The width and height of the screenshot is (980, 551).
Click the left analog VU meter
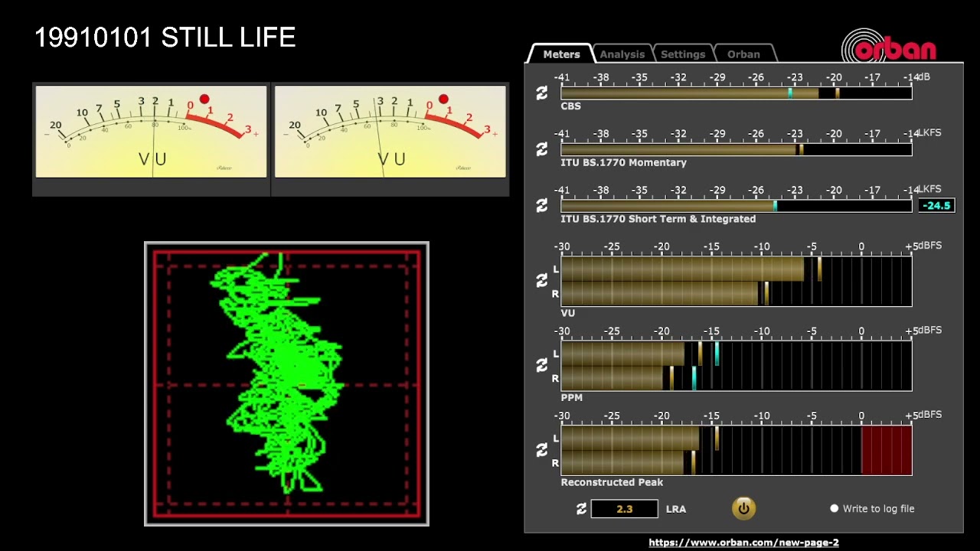click(152, 132)
